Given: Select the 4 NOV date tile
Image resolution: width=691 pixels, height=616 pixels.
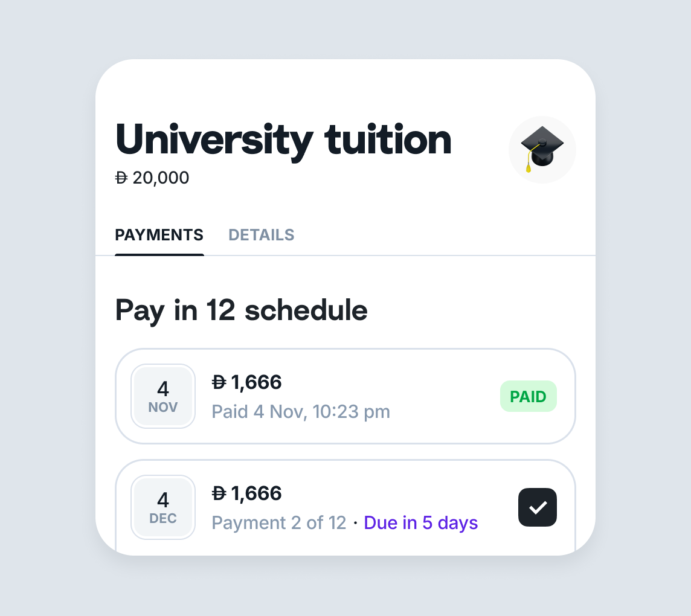Looking at the screenshot, I should coord(163,396).
